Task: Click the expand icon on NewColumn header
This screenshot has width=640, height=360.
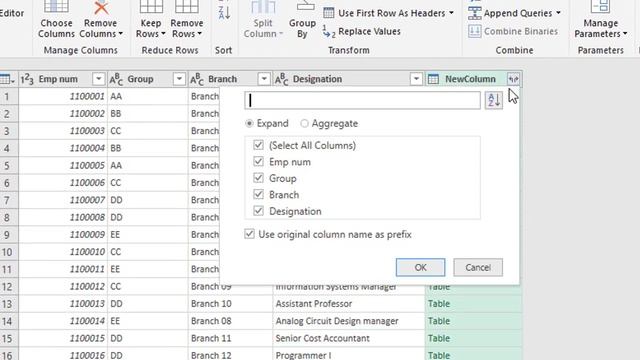Action: [513, 79]
